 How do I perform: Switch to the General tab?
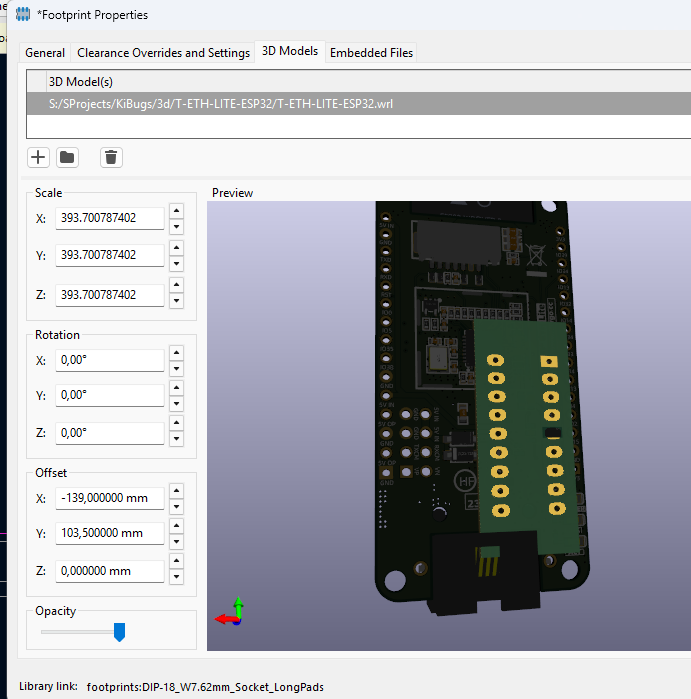pos(45,53)
